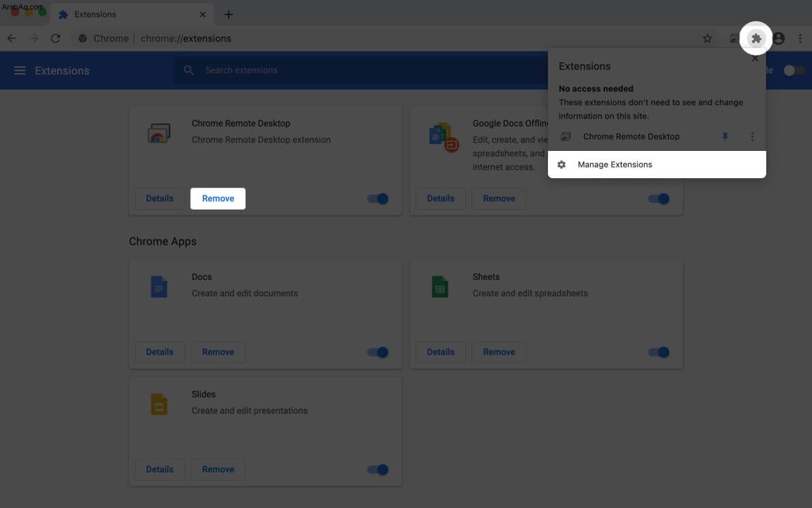Click the 'Chrome Remote Desktop extension' description
812x508 pixels.
[x=261, y=140]
